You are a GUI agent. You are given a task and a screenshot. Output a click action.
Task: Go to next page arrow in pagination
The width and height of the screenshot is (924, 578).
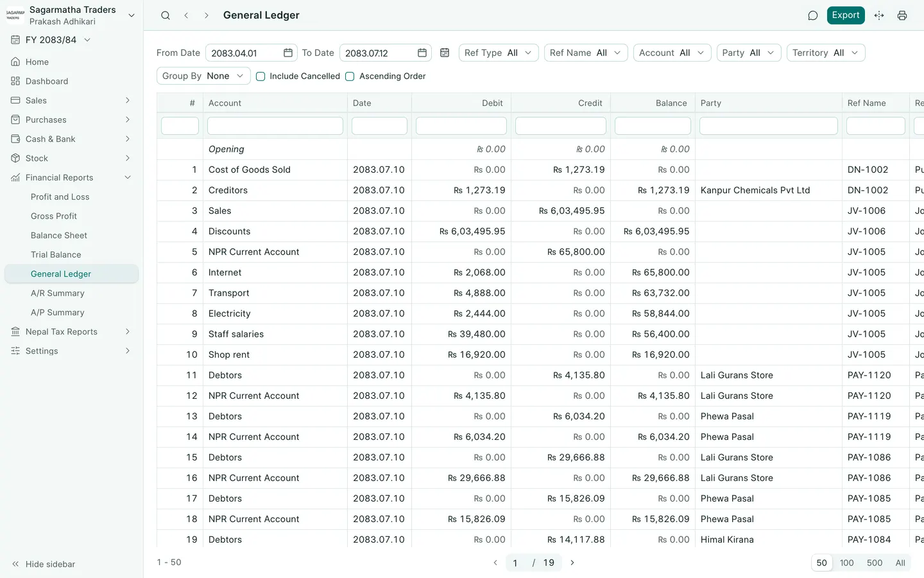(572, 563)
